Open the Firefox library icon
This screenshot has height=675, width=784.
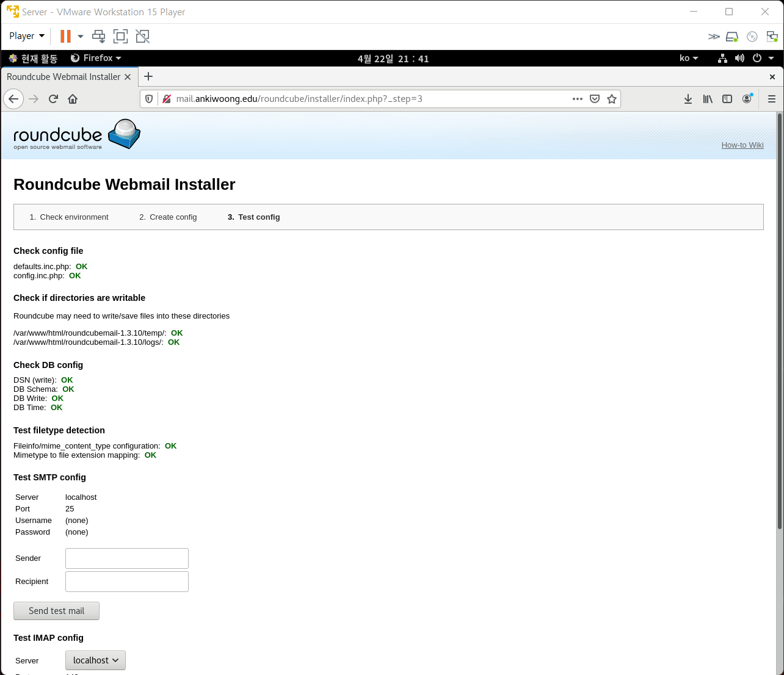pos(708,99)
